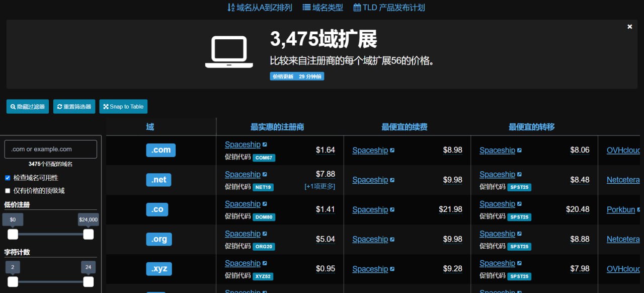
Task: Click the 低价注册 maximum $24,000 slider handle
Action: (x=88, y=234)
